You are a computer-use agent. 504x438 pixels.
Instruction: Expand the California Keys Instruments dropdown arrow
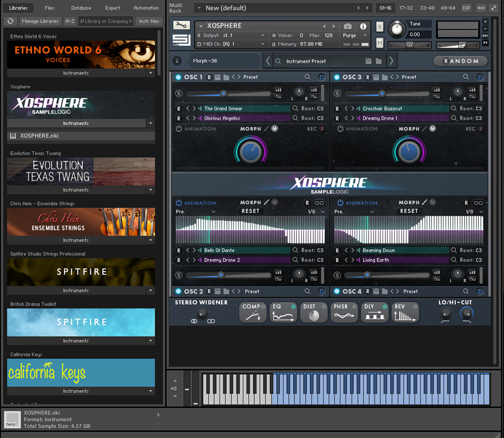[x=151, y=391]
